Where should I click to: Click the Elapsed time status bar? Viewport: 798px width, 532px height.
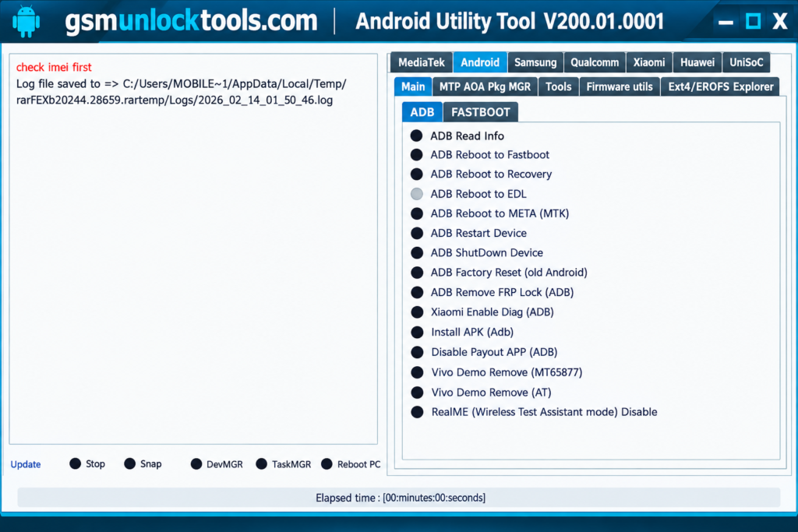399,498
